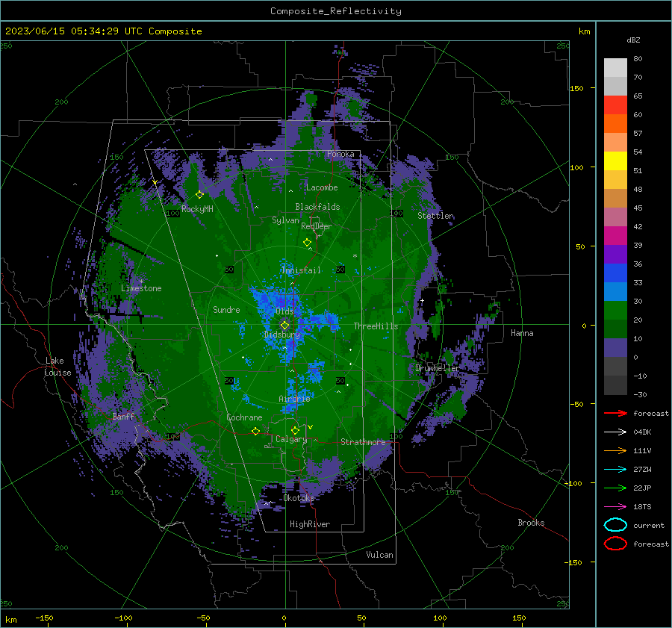Pick the bright green swatch between 30 and 20 dBZ
Image resolution: width=672 pixels, height=628 pixels.
615,311
